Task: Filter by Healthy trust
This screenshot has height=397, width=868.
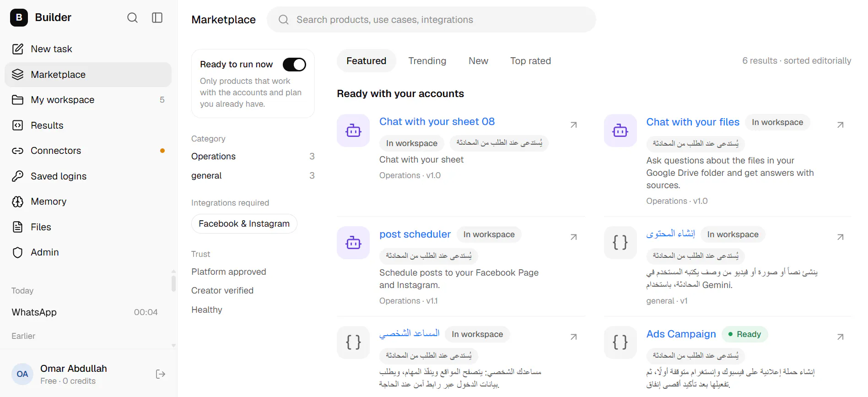Action: click(x=207, y=310)
